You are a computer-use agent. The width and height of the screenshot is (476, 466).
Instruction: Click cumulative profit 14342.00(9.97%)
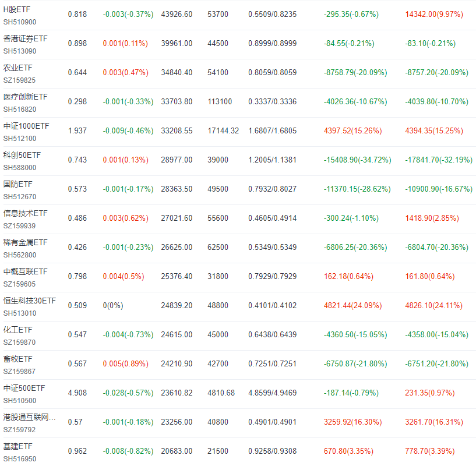(x=434, y=14)
